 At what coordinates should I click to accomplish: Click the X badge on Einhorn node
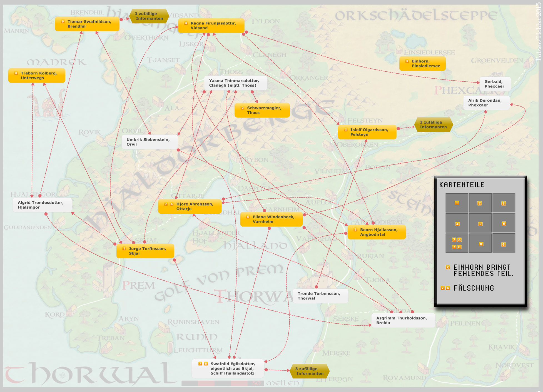pyautogui.click(x=407, y=61)
